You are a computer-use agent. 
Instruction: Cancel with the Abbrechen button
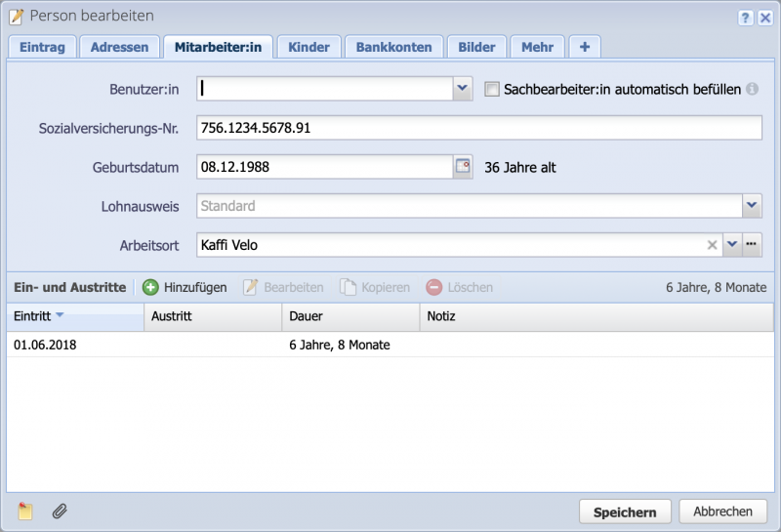click(722, 512)
